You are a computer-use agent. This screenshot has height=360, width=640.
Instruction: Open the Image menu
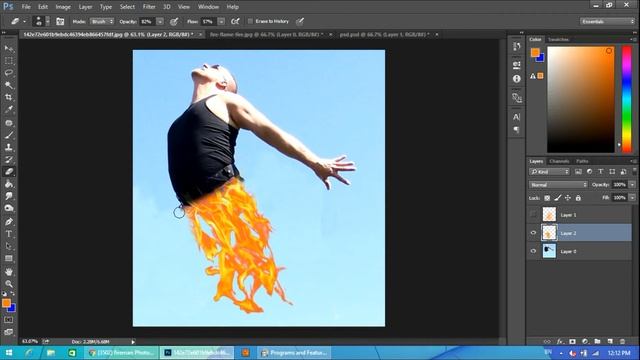[x=63, y=7]
